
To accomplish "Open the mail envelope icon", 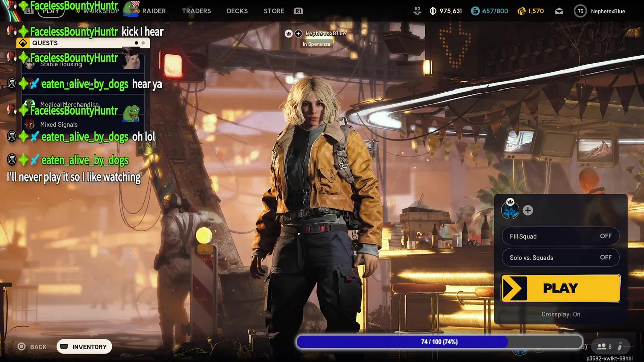I will [559, 11].
